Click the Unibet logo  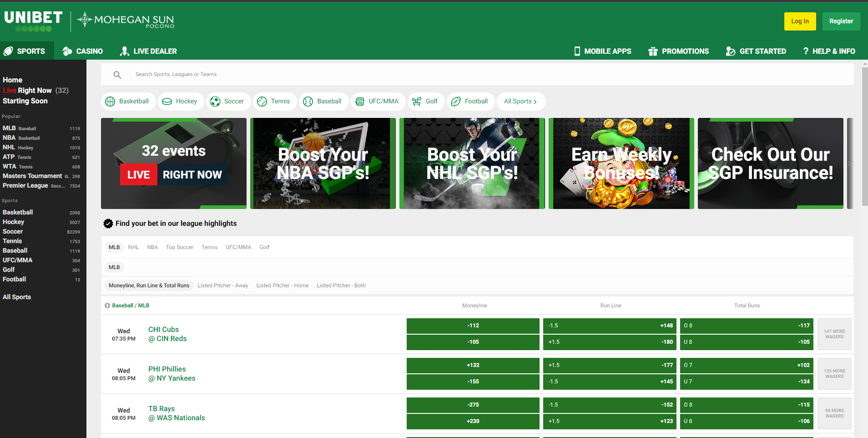(33, 21)
